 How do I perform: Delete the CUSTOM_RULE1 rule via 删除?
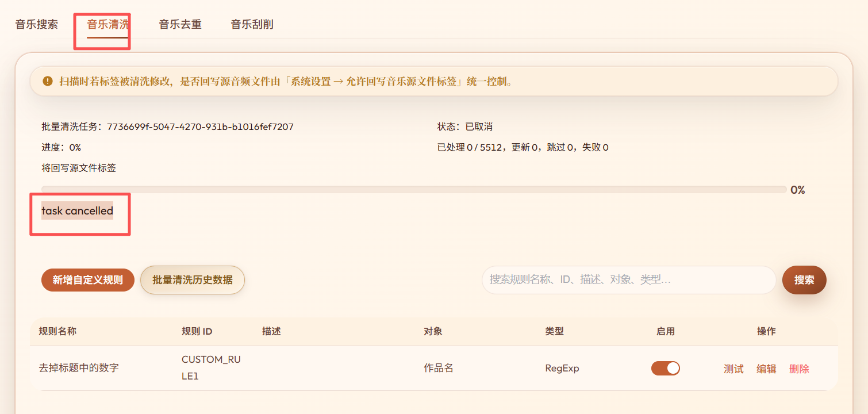[799, 369]
